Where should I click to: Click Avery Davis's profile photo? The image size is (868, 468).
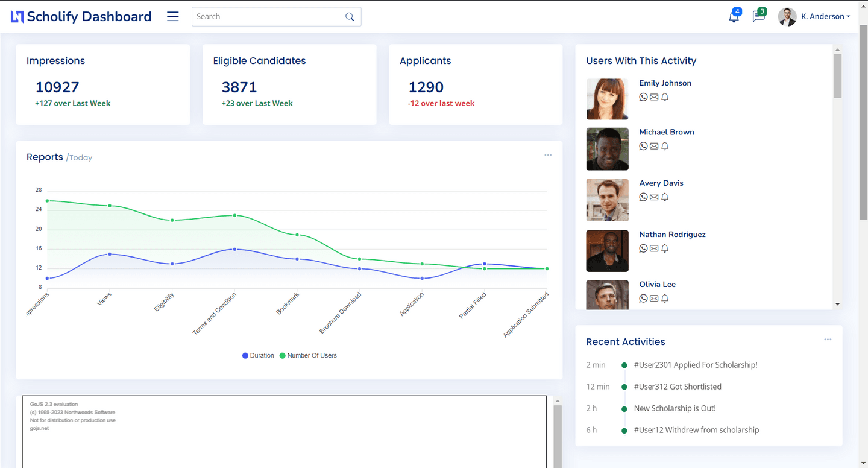[x=607, y=200]
